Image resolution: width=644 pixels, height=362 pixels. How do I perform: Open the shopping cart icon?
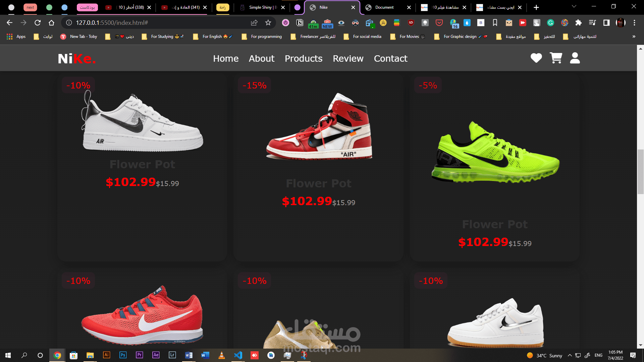coord(556,58)
